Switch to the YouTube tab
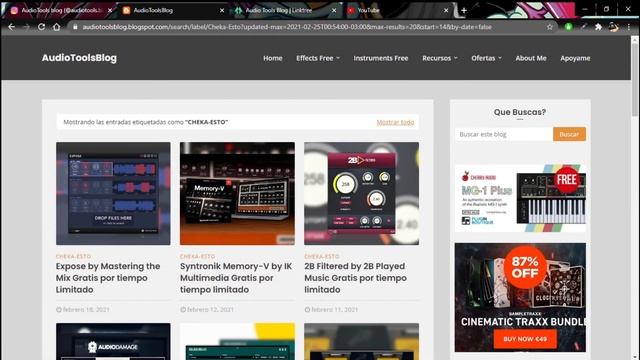This screenshot has height=360, width=640. click(396, 11)
